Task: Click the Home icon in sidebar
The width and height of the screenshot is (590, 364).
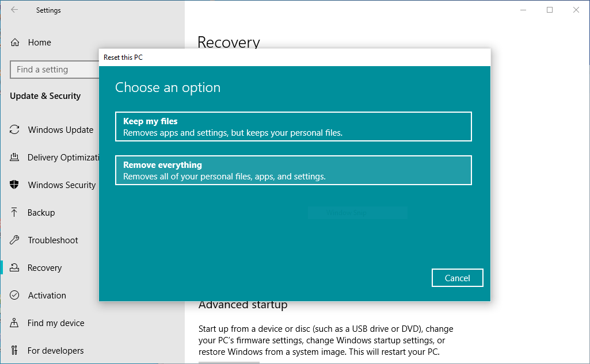Action: pos(14,42)
